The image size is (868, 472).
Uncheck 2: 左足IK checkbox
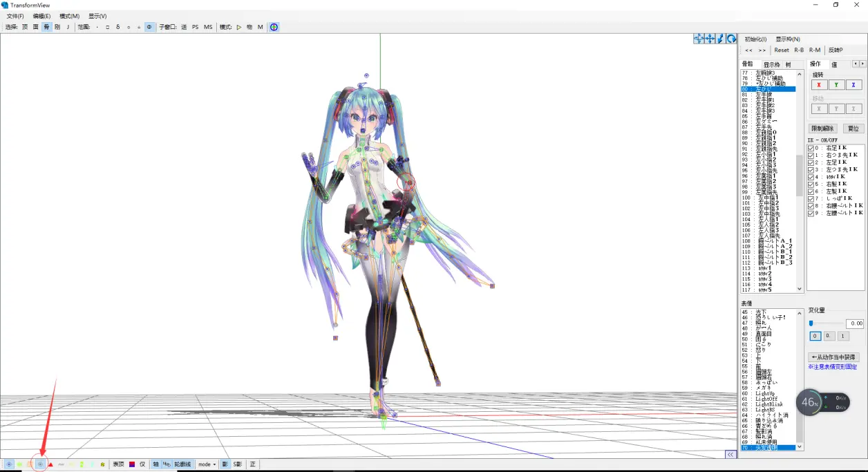pyautogui.click(x=811, y=162)
